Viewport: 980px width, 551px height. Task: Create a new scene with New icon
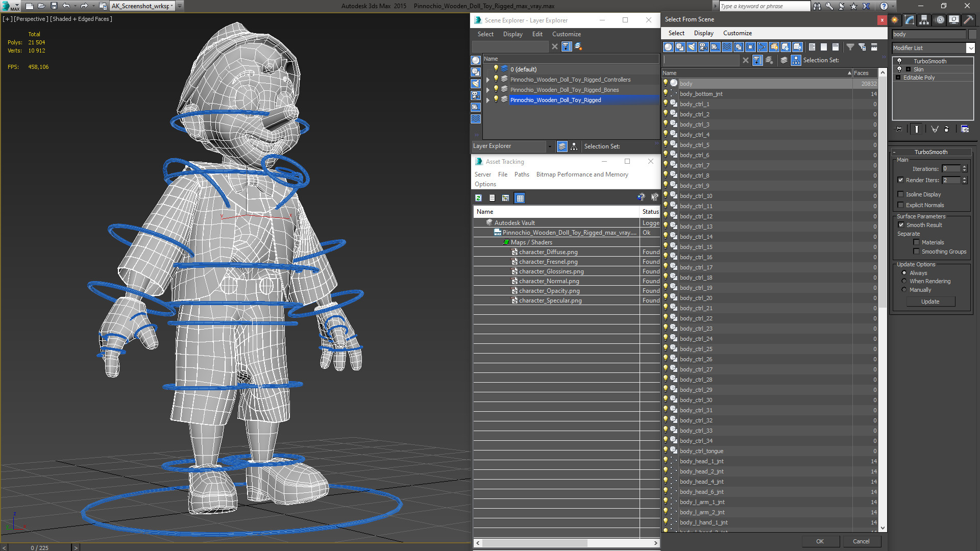click(30, 6)
